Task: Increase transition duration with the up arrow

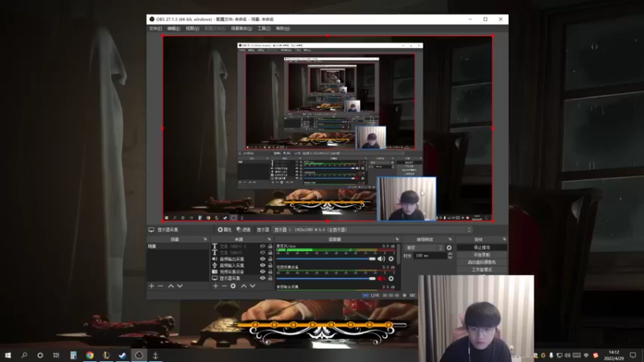Action: point(450,253)
